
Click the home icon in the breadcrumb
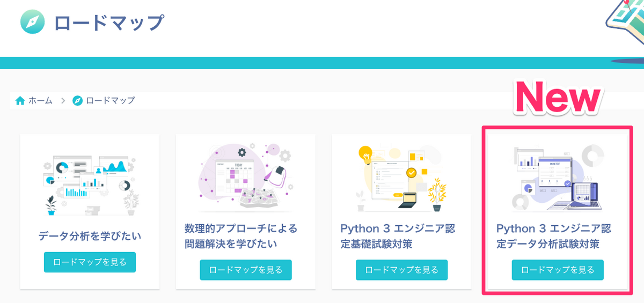click(x=20, y=100)
